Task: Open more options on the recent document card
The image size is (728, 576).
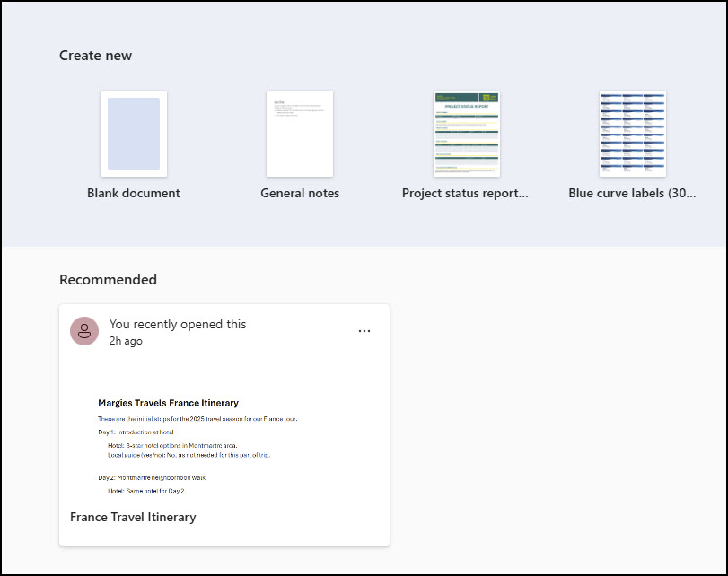Action: [x=364, y=331]
